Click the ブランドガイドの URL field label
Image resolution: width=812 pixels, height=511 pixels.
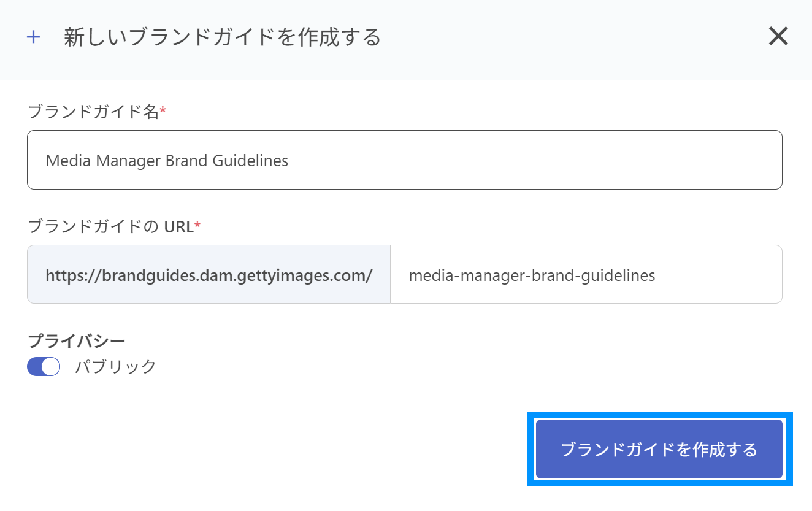(x=110, y=226)
